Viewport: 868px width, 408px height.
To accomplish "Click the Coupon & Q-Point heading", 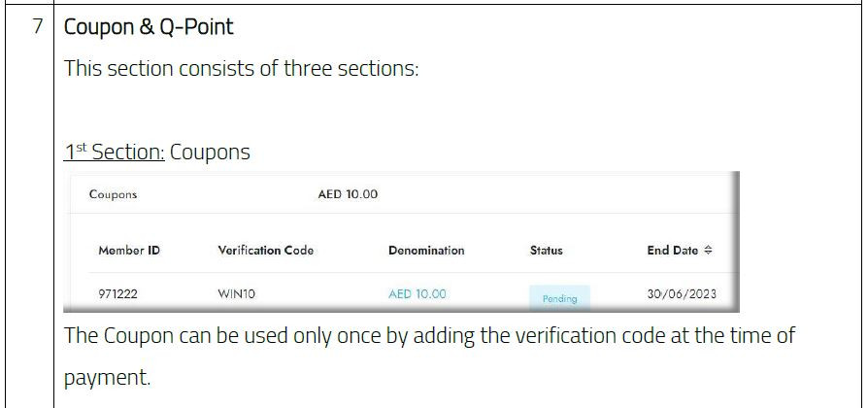I will click(149, 27).
